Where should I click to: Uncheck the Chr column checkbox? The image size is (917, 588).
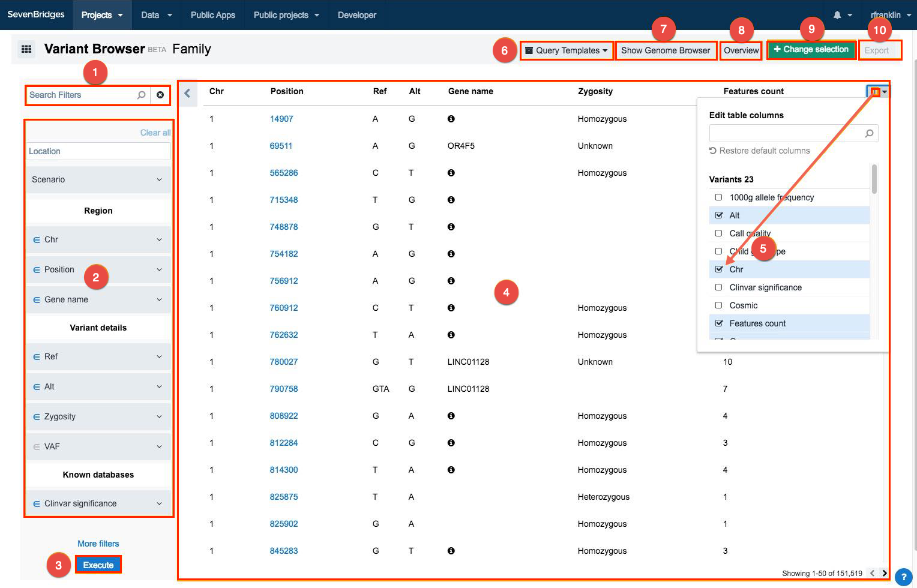click(718, 269)
